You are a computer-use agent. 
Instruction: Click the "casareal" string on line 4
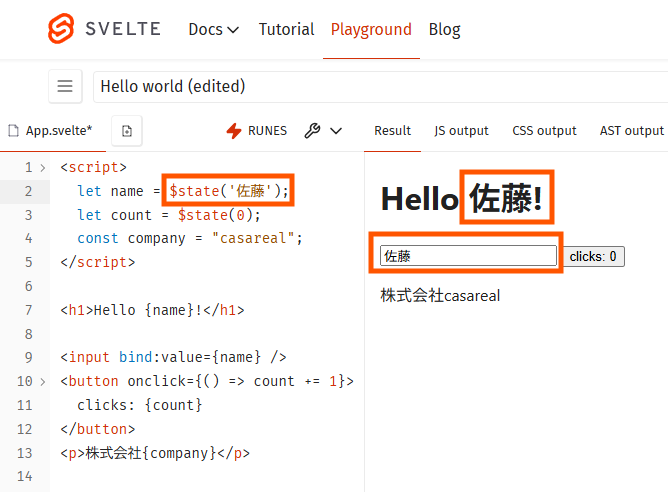coord(253,238)
